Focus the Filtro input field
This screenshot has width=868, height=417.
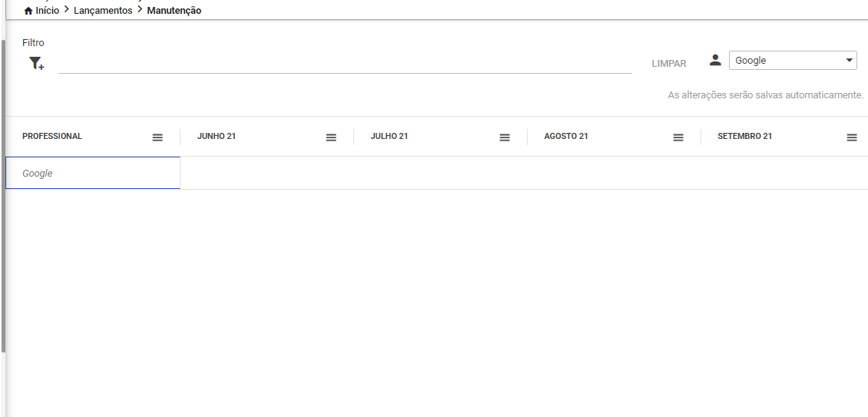[345, 64]
